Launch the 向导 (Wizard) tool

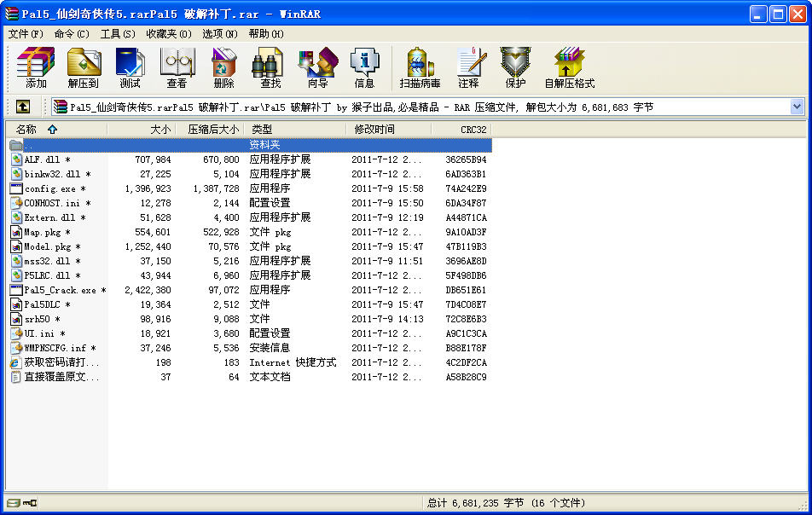pyautogui.click(x=317, y=68)
